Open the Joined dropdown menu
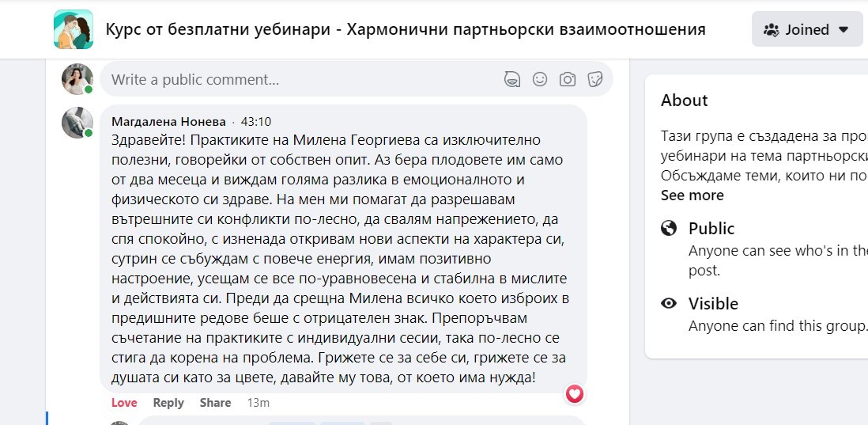 coord(806,30)
